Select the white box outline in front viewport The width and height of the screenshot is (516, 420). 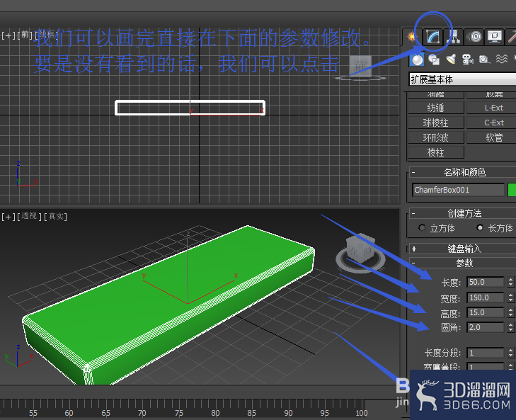pos(190,108)
